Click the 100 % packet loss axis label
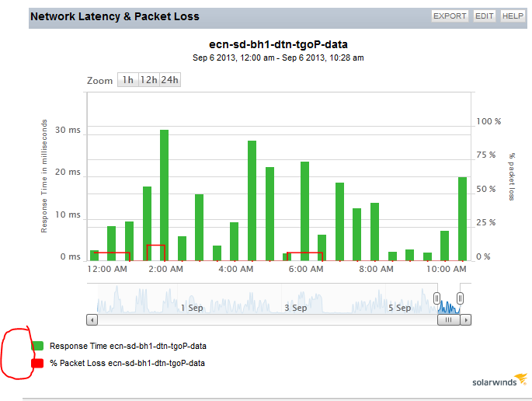This screenshot has height=401, width=532. 489,121
